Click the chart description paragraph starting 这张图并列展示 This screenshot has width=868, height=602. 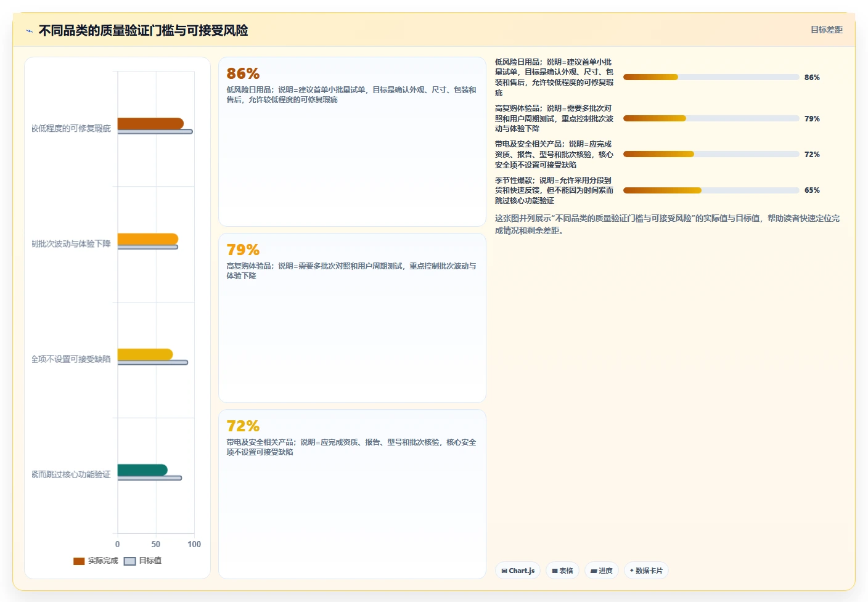point(667,224)
